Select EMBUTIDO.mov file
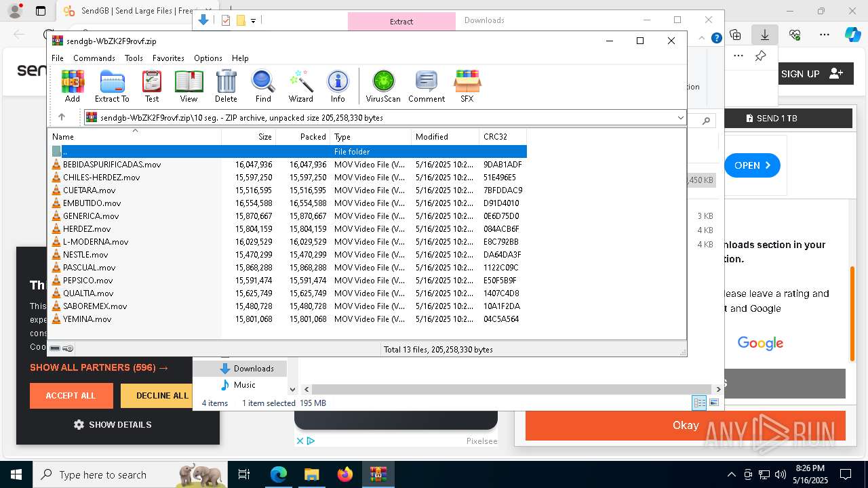The height and width of the screenshot is (488, 868). click(288, 203)
